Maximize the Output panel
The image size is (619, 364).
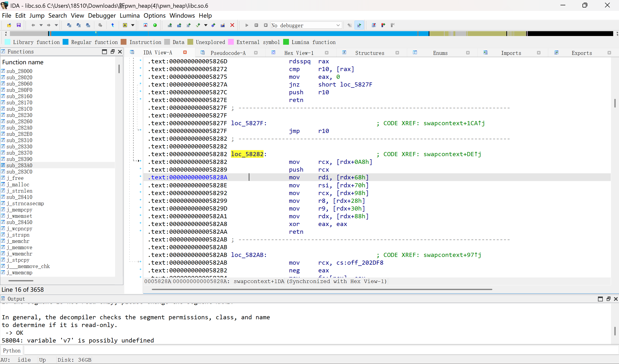600,299
